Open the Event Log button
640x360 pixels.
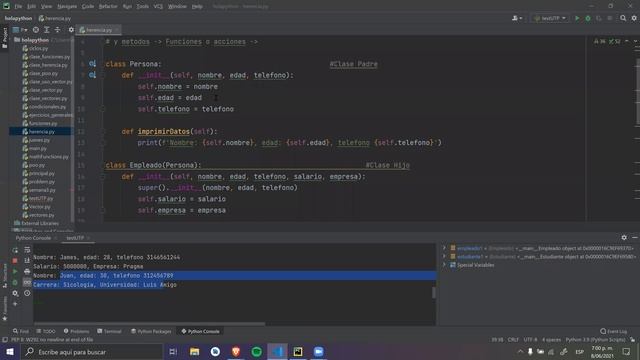[x=613, y=331]
